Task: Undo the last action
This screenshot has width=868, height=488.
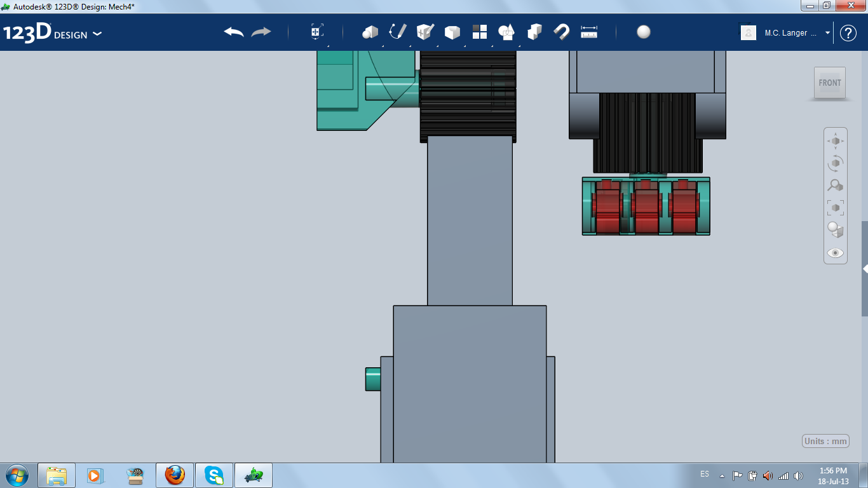Action: click(234, 32)
